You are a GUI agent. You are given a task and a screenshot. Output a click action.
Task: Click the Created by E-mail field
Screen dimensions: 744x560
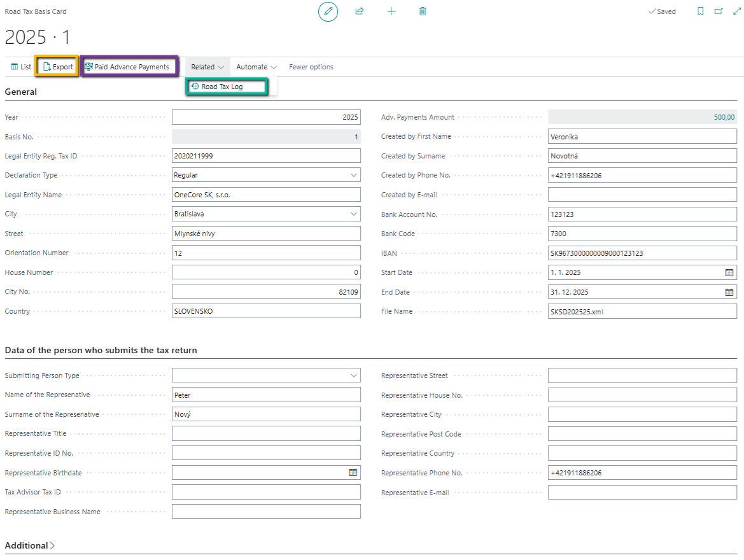(x=642, y=195)
